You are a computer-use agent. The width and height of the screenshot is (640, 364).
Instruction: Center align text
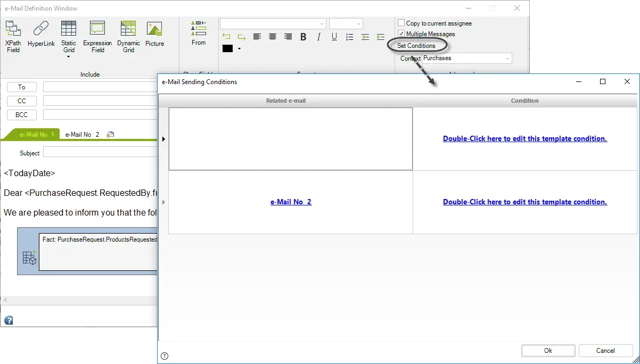coord(273,37)
